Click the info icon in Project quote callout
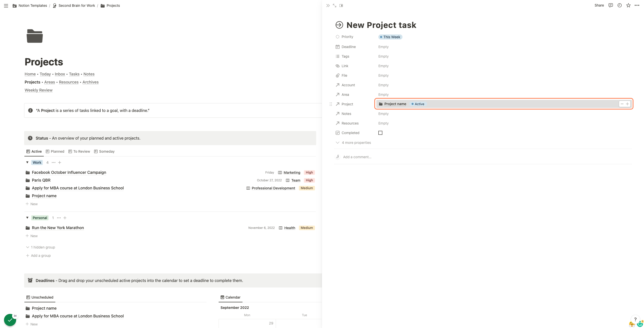The image size is (644, 328). pos(30,110)
